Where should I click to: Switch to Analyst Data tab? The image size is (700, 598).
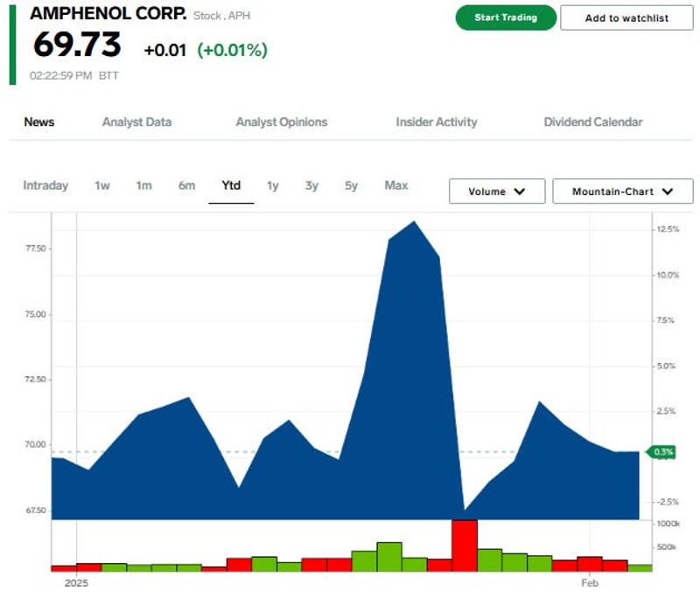pos(136,122)
